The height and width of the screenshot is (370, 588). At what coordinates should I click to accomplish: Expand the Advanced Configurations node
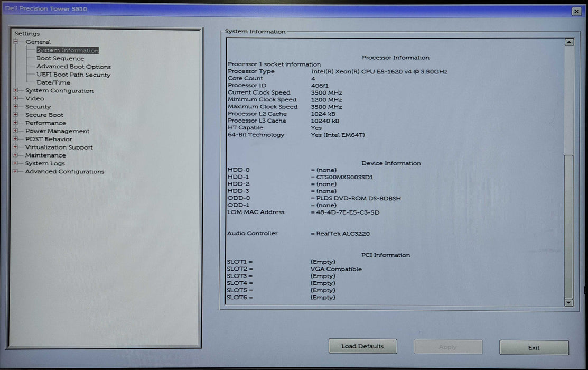[15, 171]
